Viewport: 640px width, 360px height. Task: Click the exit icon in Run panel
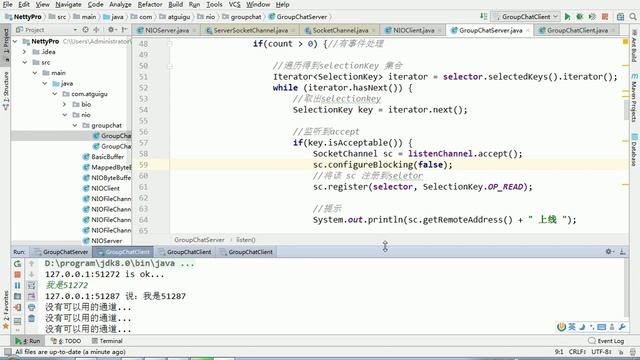pyautogui.click(x=18, y=307)
